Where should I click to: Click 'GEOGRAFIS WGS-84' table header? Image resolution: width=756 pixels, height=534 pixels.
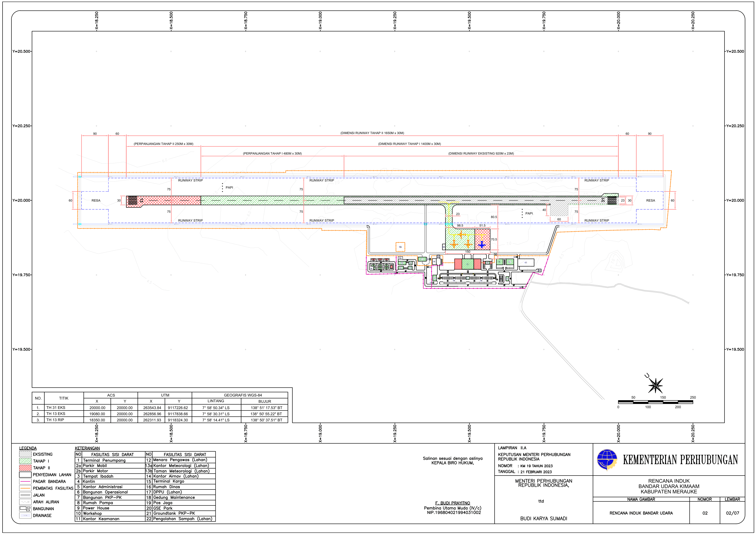(x=243, y=395)
